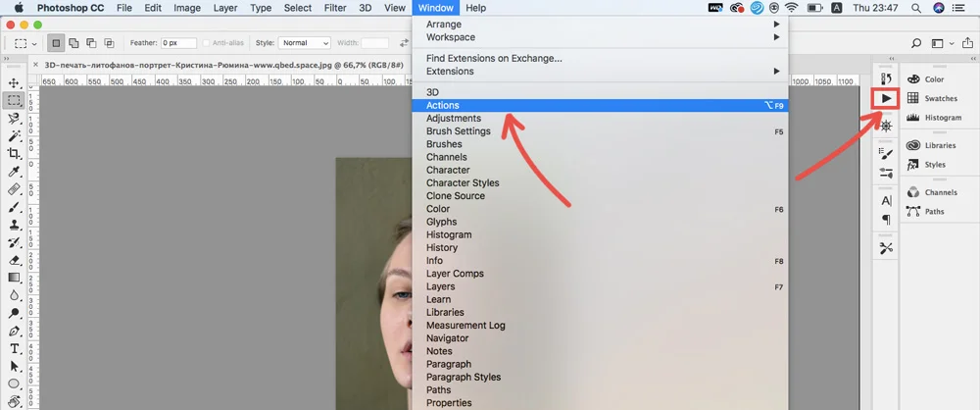Open the Style dropdown set to Normal

pos(305,43)
